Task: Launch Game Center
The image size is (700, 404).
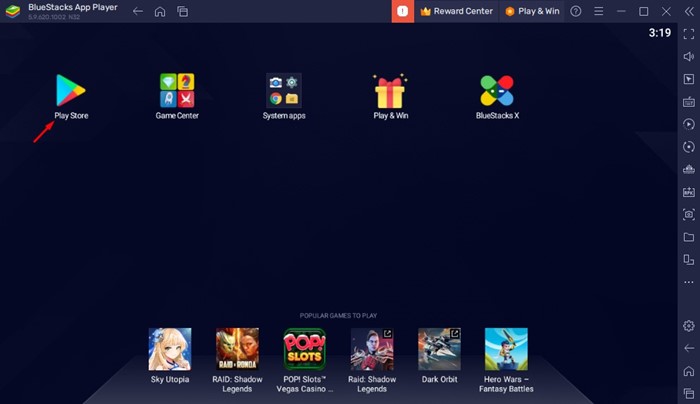Action: tap(176, 91)
